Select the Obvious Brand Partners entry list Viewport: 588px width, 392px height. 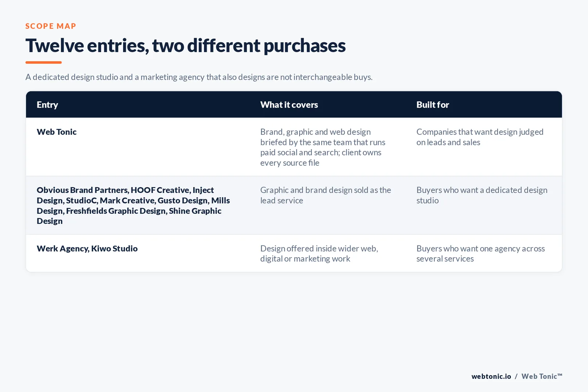coord(133,205)
